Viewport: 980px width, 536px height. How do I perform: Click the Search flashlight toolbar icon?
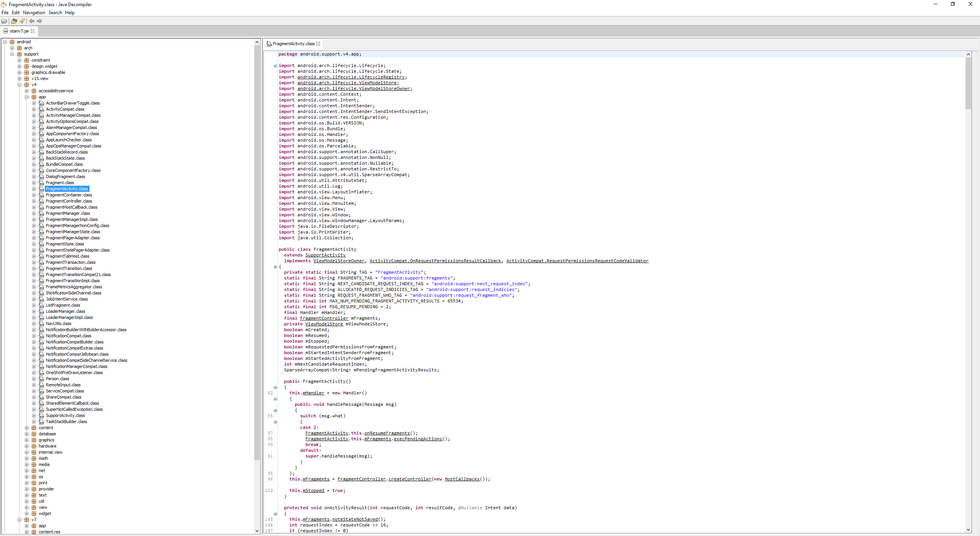point(22,21)
